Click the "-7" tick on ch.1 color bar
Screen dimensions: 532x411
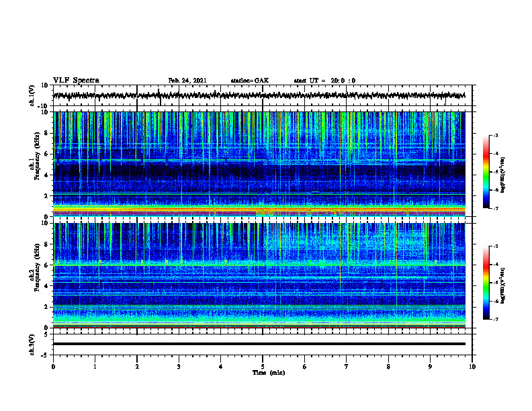[x=495, y=208]
